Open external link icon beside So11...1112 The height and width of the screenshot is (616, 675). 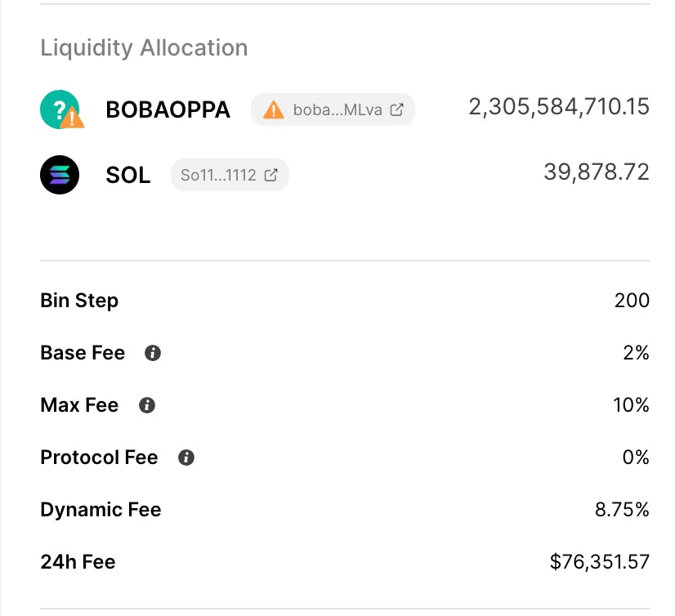(x=271, y=175)
